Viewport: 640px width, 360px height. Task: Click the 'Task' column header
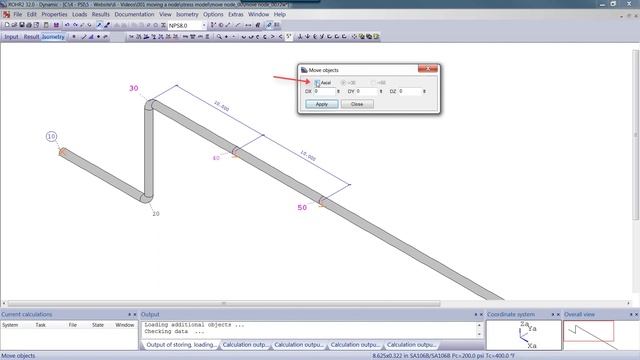pos(40,325)
